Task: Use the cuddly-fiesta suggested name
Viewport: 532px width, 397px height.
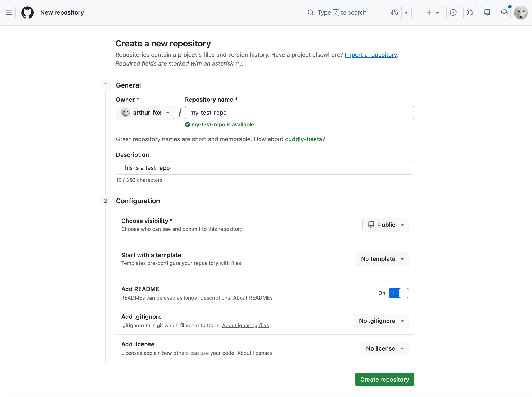Action: [x=303, y=139]
